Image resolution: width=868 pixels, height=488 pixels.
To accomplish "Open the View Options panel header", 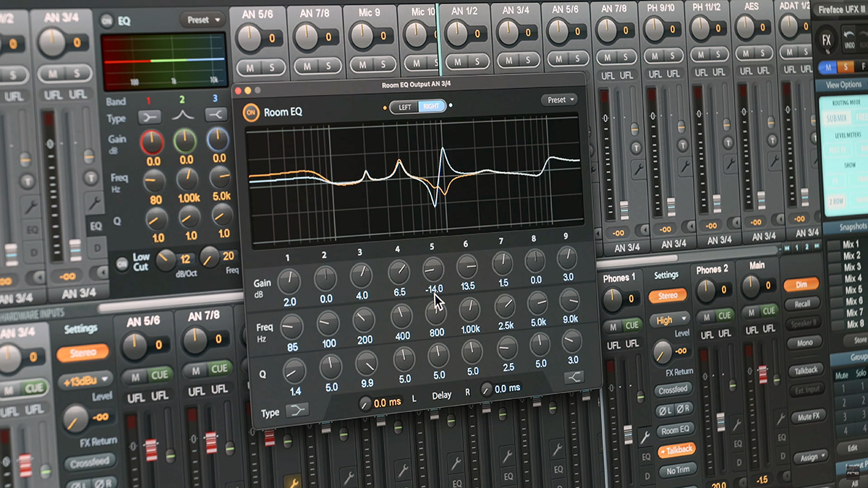I will tap(844, 84).
